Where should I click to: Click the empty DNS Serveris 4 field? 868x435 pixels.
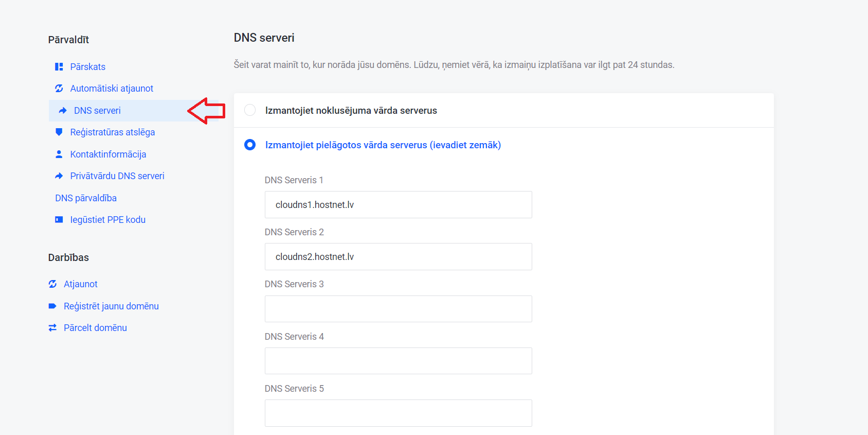coord(398,361)
